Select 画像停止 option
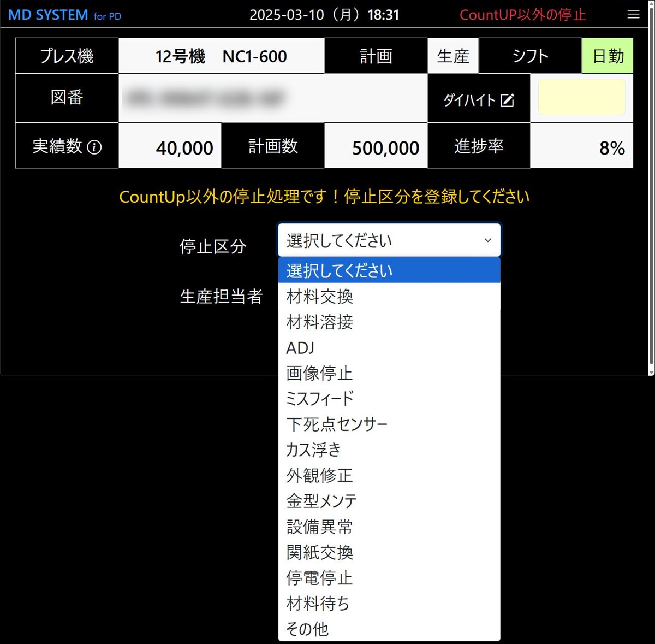Screen dimensions: 655x644 pos(389,373)
